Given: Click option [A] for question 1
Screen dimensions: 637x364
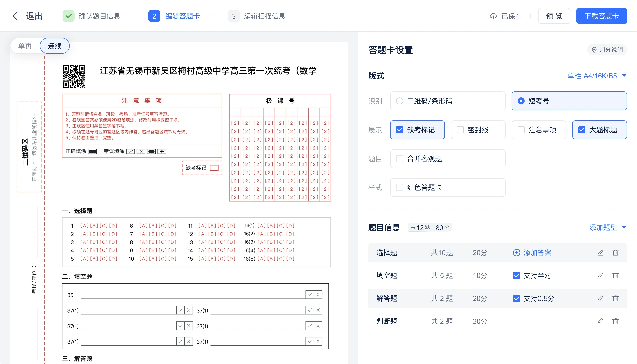Looking at the screenshot, I should [x=84, y=226].
